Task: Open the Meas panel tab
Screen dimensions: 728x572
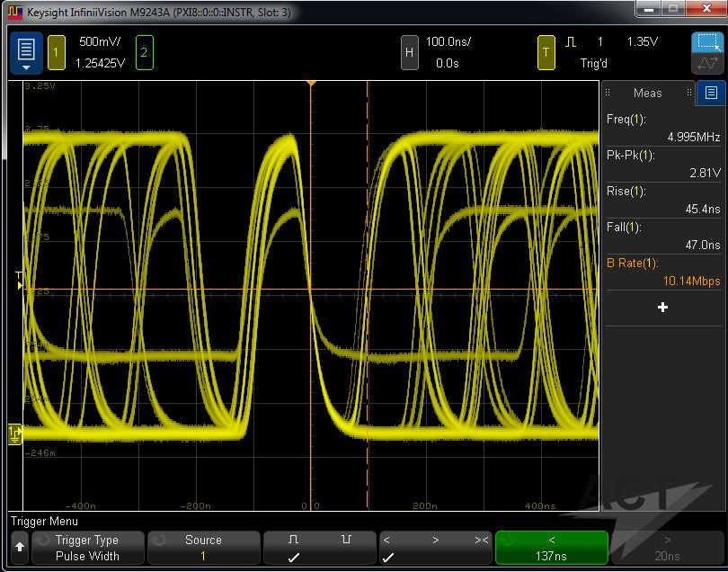Action: [x=647, y=93]
